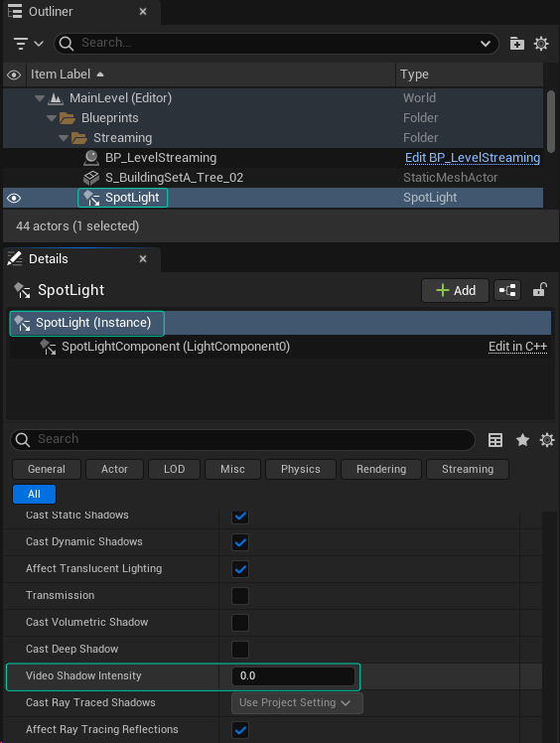Viewport: 560px width, 743px height.
Task: Click the Edit BP_LevelStreaming link
Action: pyautogui.click(x=473, y=158)
